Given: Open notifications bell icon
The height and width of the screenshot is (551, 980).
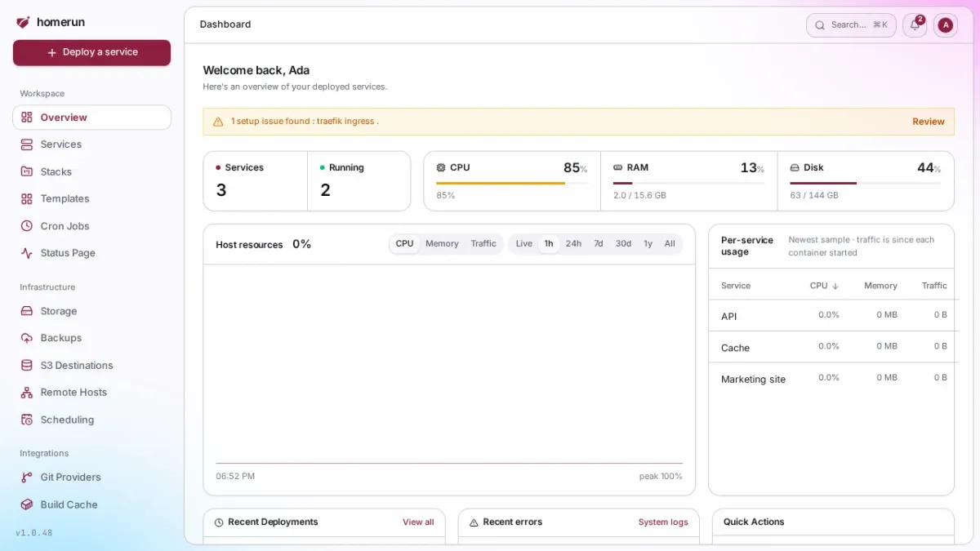Looking at the screenshot, I should tap(915, 25).
